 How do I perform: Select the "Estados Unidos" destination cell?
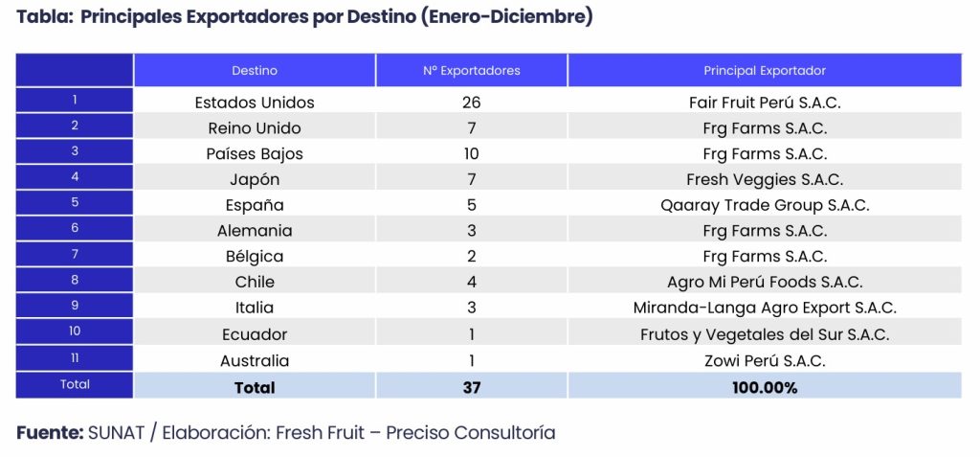click(255, 103)
